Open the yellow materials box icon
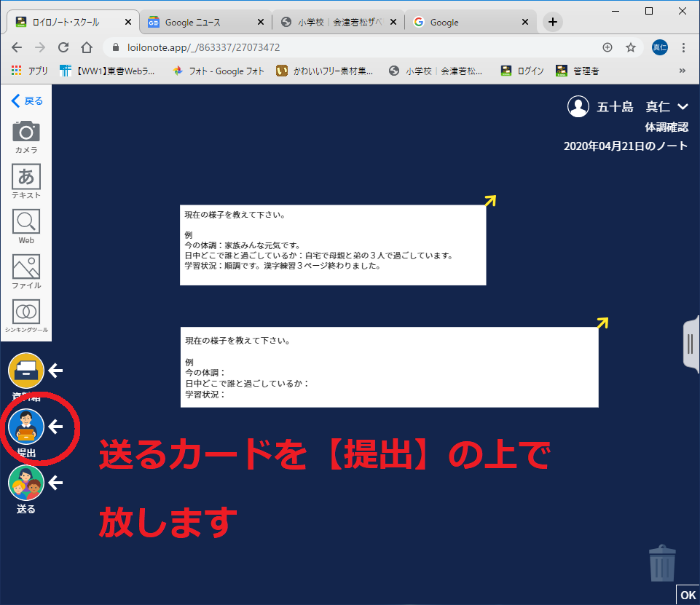This screenshot has height=605, width=700. click(26, 371)
